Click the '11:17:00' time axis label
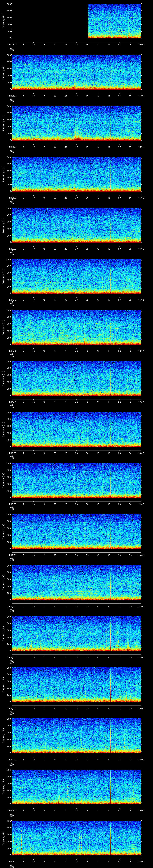Image resolution: width=153 pixels, height=868 pixels. pyautogui.click(x=12, y=453)
